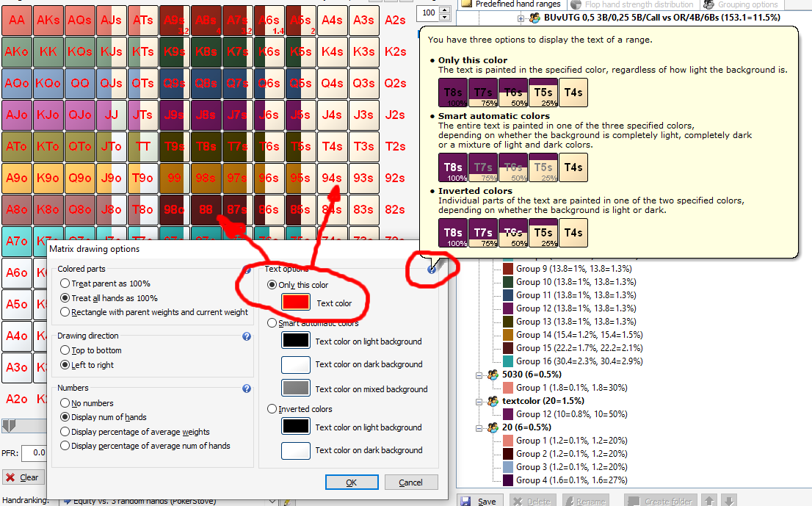This screenshot has width=812, height=506.
Task: Clear the hand matrix with Clear button
Action: click(23, 477)
